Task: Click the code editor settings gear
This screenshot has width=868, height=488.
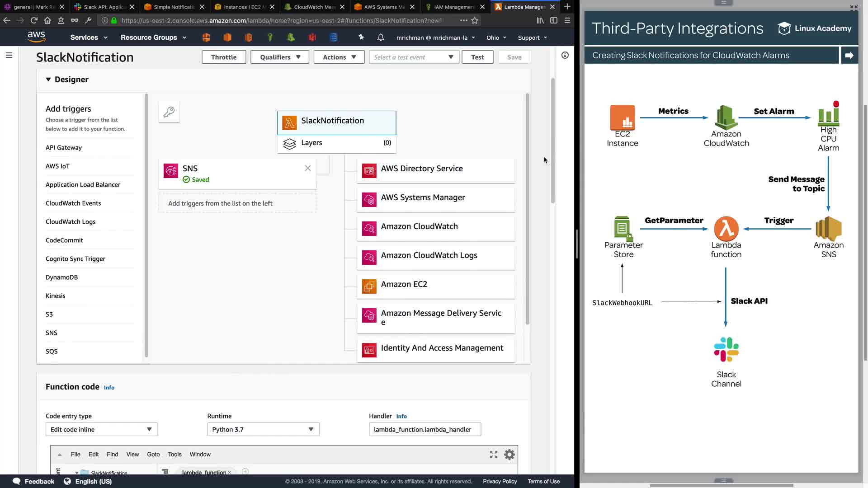Action: (509, 455)
